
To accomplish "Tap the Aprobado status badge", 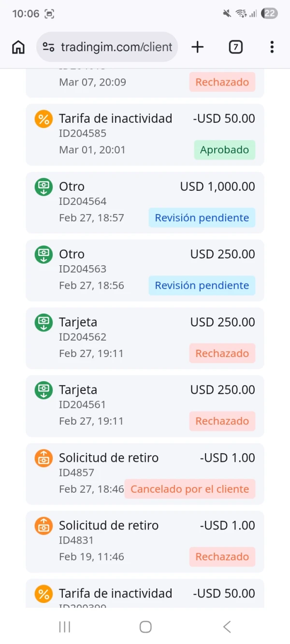I will (224, 150).
